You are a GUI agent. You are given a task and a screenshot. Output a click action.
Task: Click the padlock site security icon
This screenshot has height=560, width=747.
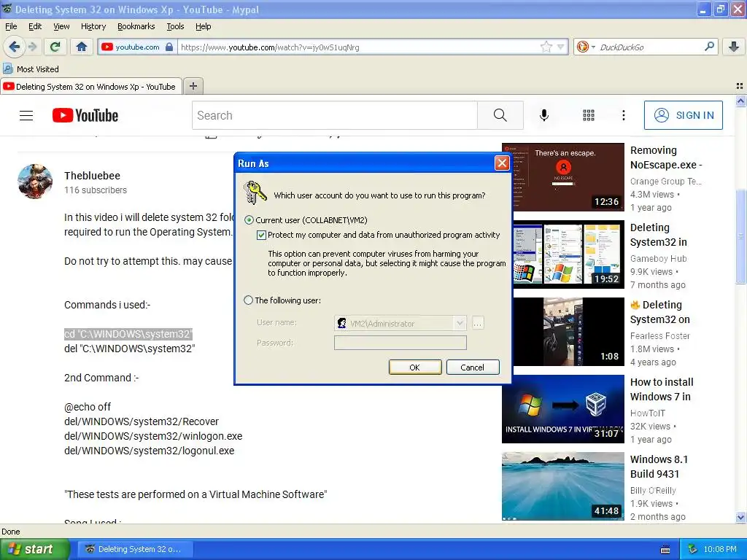(x=169, y=47)
